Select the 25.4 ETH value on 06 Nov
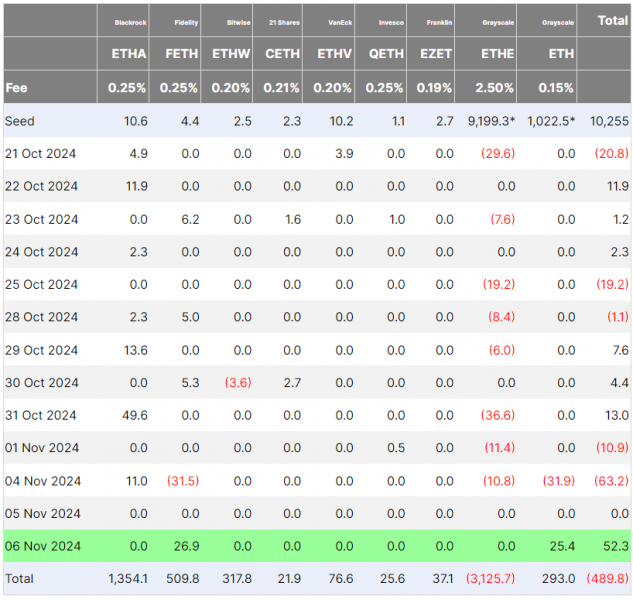This screenshot has width=633, height=600. click(x=562, y=546)
